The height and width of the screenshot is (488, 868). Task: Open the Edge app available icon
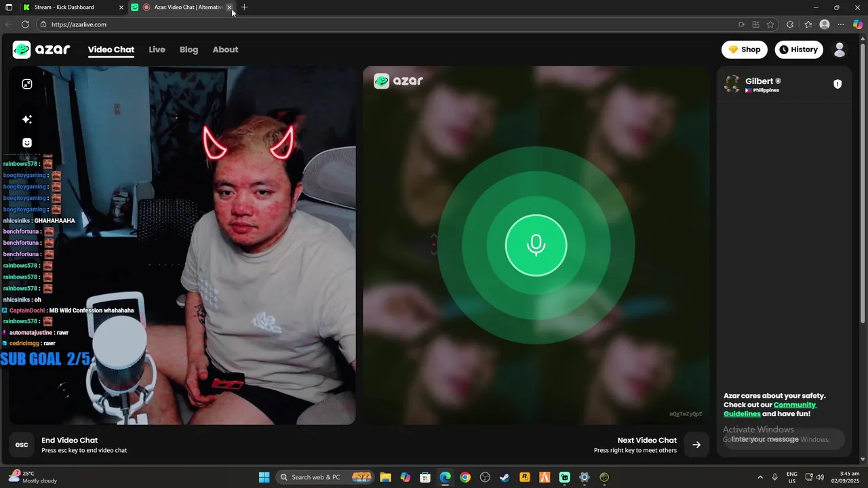pos(755,24)
